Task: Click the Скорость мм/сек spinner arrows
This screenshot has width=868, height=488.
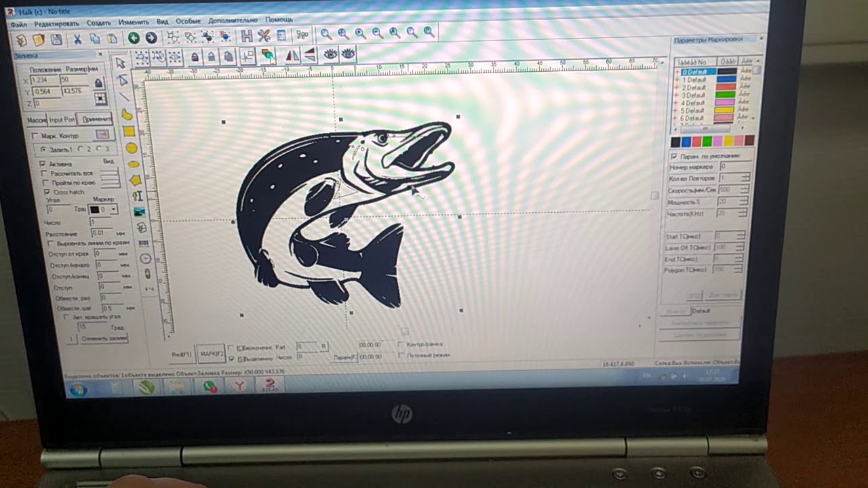Action: [x=746, y=190]
